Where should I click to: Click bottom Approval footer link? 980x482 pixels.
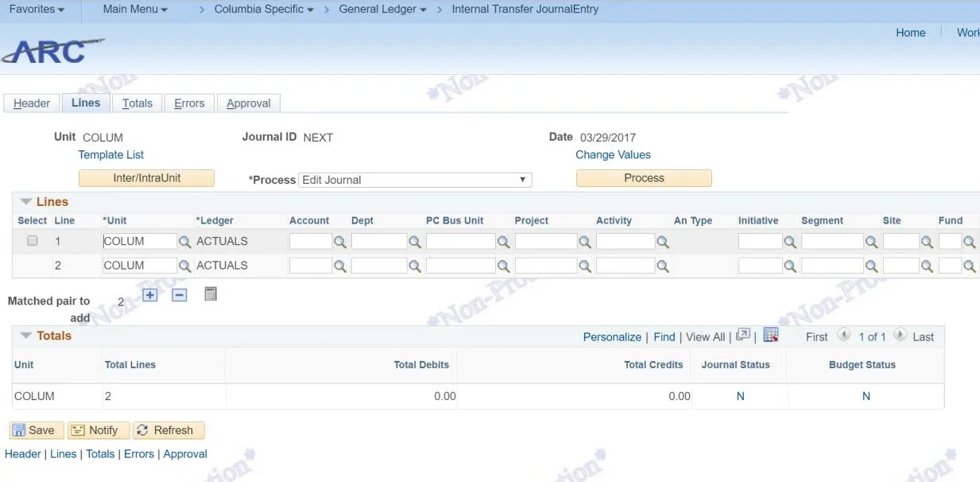pos(185,454)
